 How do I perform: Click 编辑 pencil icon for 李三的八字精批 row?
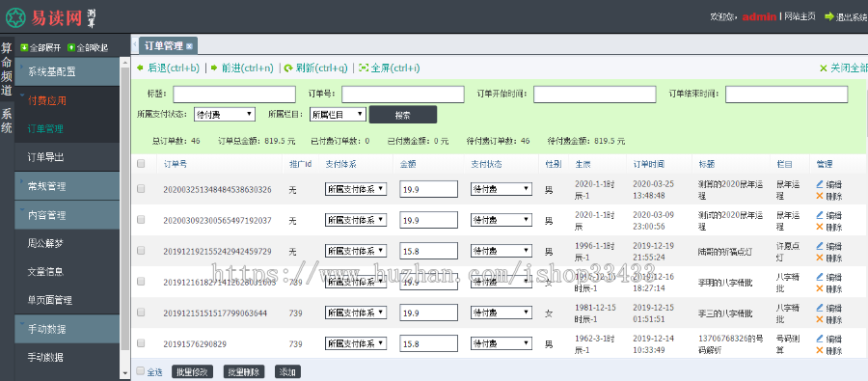[819, 308]
